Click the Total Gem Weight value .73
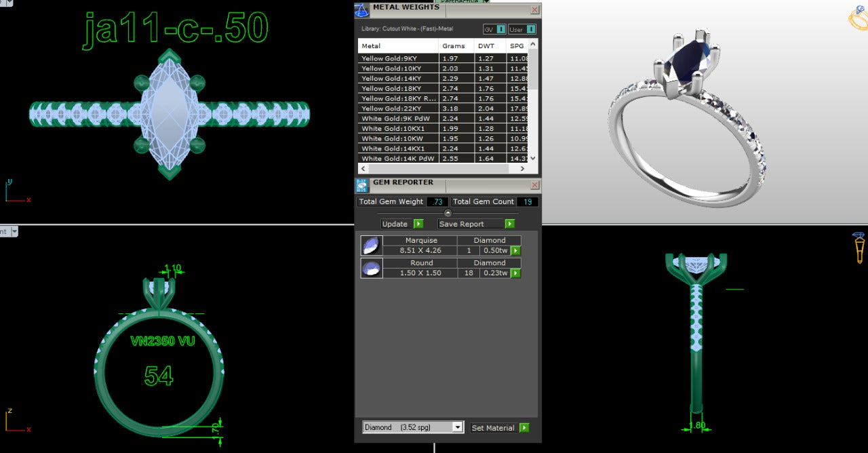Image resolution: width=868 pixels, height=453 pixels. [x=437, y=201]
